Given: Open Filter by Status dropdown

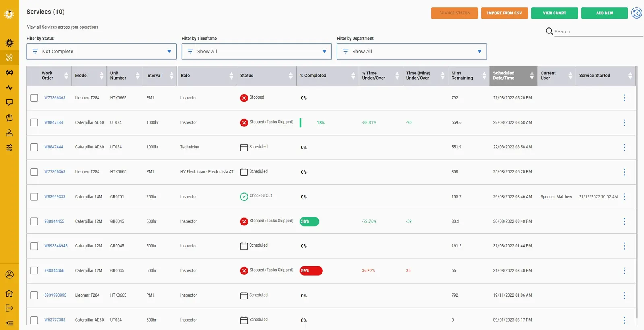Looking at the screenshot, I should (101, 52).
